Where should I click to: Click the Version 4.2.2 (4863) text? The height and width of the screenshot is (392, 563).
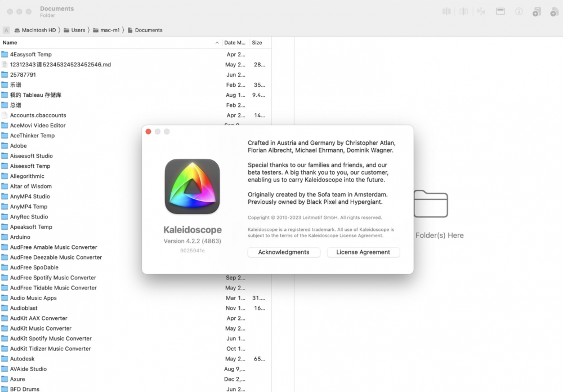pyautogui.click(x=192, y=241)
